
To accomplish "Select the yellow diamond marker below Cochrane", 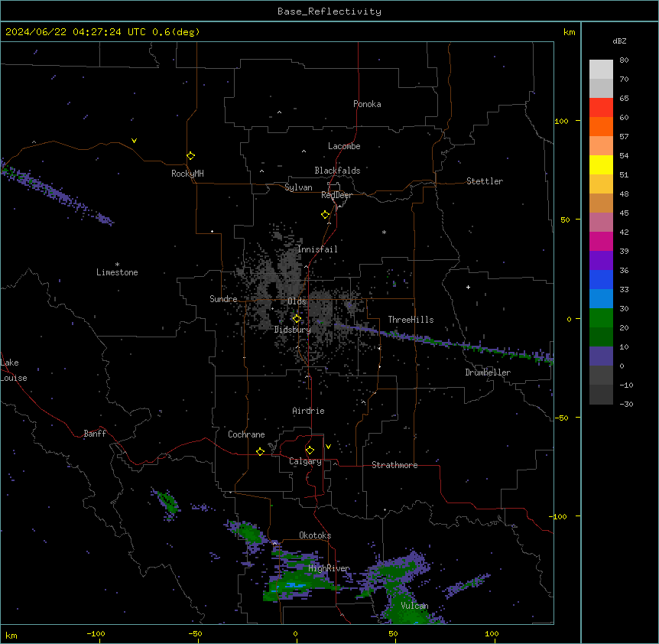I will (260, 451).
